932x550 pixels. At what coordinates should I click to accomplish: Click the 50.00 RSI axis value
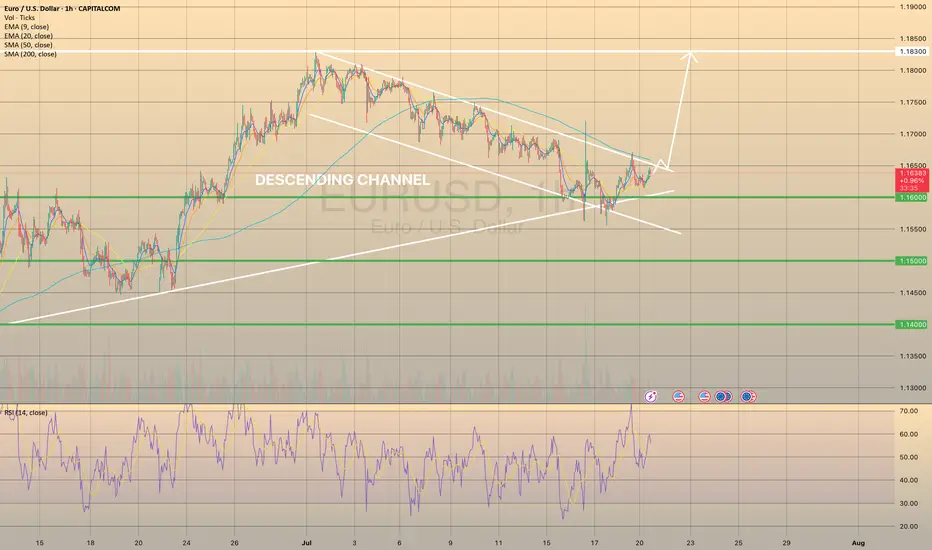tap(909, 457)
